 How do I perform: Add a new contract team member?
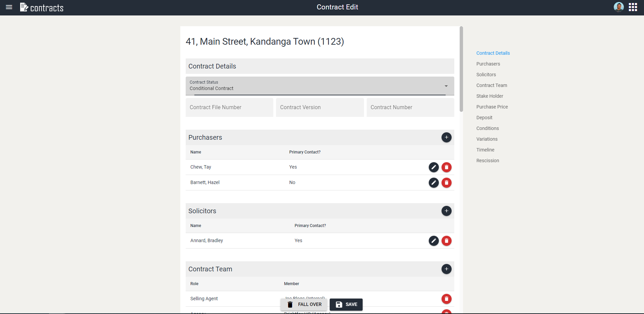pyautogui.click(x=446, y=269)
